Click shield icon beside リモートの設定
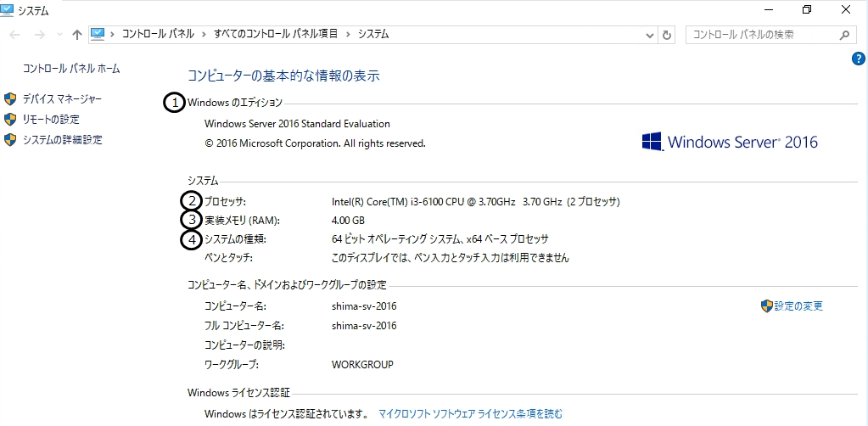Image resolution: width=868 pixels, height=426 pixels. click(10, 119)
